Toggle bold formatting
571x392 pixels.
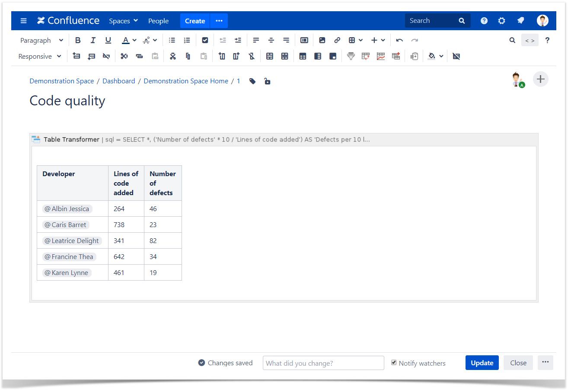(x=78, y=40)
